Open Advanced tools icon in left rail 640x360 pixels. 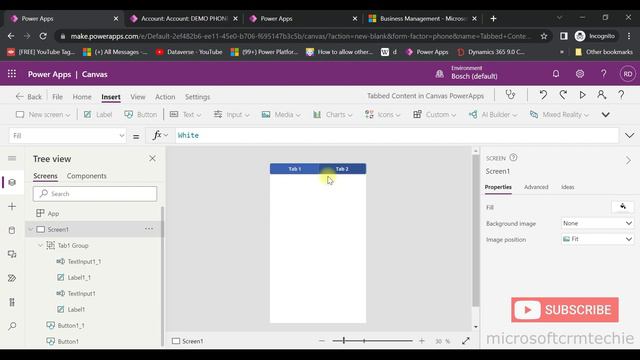pyautogui.click(x=12, y=302)
